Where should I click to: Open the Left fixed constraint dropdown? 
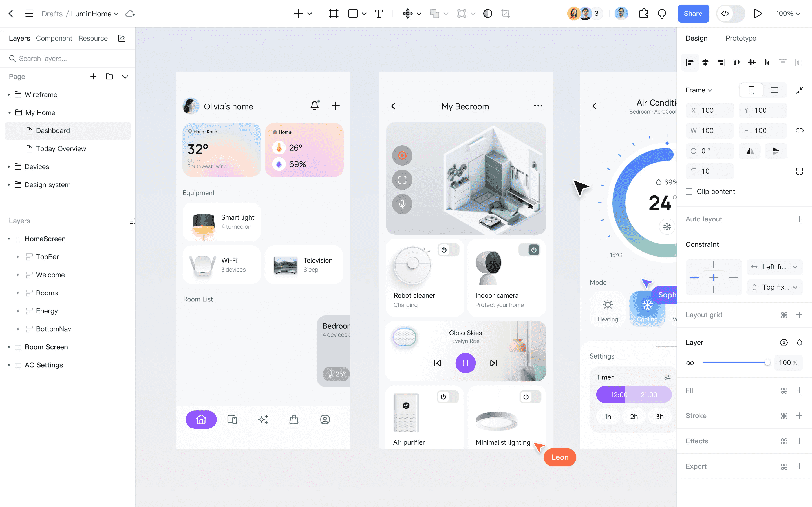(x=775, y=267)
